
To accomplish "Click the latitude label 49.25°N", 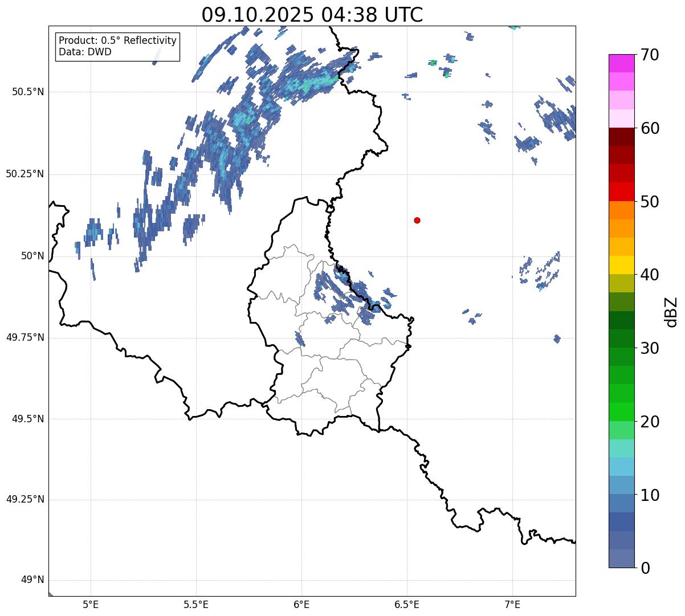I will [x=25, y=500].
